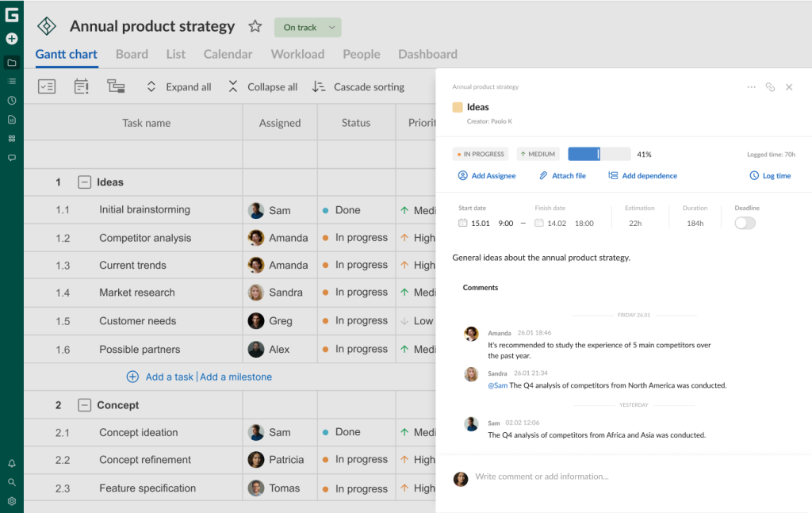Open the ellipsis options menu in task panel
This screenshot has width=812, height=513.
[751, 87]
